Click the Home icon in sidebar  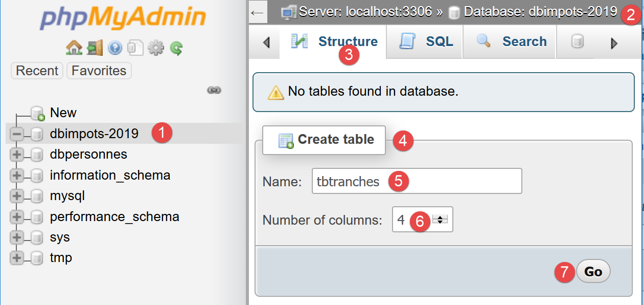(x=74, y=48)
